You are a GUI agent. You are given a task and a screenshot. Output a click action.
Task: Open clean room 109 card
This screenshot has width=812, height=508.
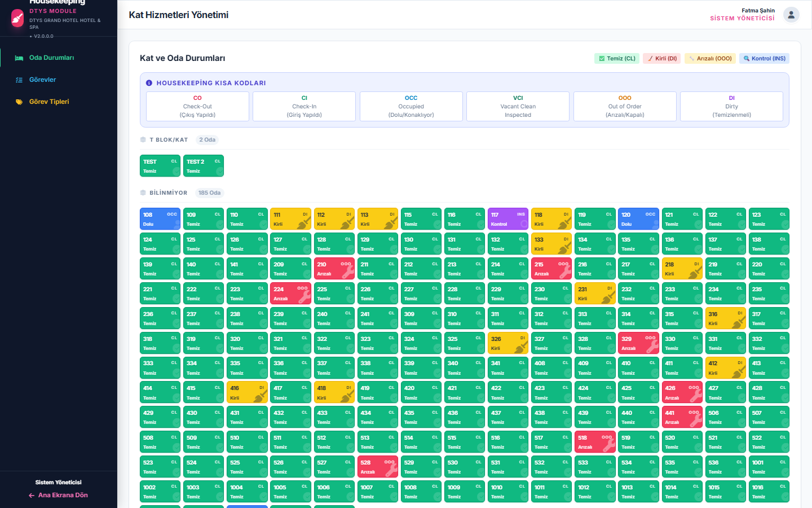(204, 219)
